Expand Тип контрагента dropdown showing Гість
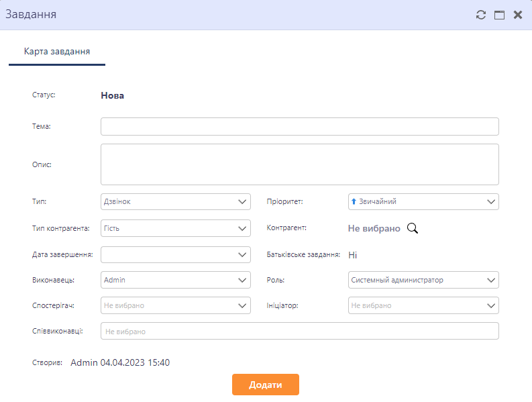 pyautogui.click(x=175, y=228)
